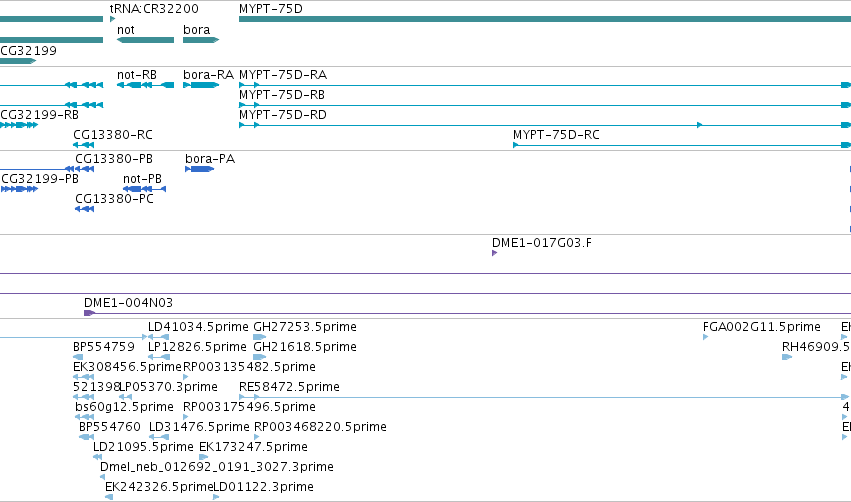Click the MYPT-75D-RC transcript label
Viewport: 851px width, 502px height.
coord(556,135)
